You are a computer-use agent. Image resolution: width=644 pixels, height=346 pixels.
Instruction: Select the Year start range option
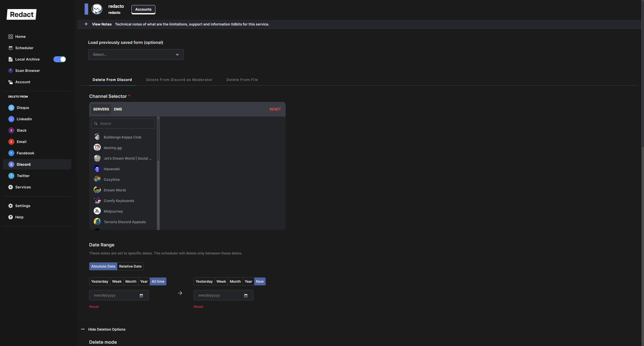click(144, 281)
